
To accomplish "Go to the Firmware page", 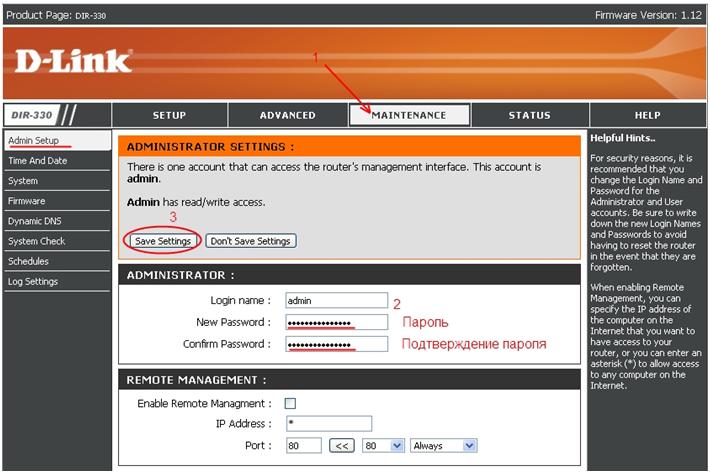I will point(27,201).
